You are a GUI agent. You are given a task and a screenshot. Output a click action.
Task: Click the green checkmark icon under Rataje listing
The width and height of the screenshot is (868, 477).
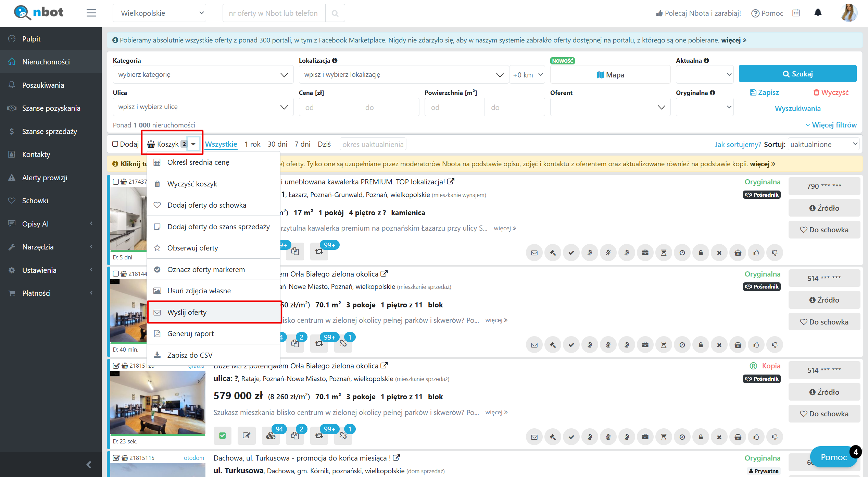pos(223,436)
